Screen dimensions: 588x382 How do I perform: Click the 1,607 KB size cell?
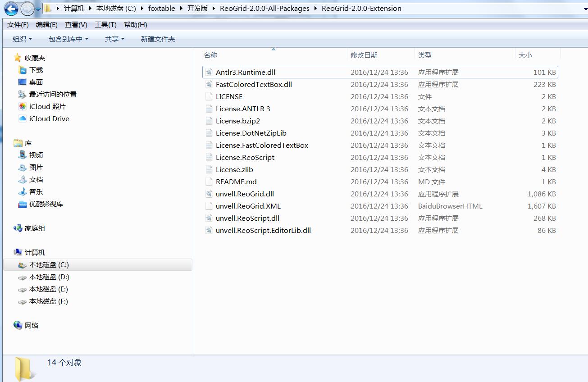pyautogui.click(x=542, y=206)
